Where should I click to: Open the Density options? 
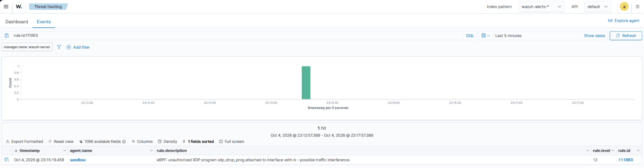pyautogui.click(x=168, y=141)
